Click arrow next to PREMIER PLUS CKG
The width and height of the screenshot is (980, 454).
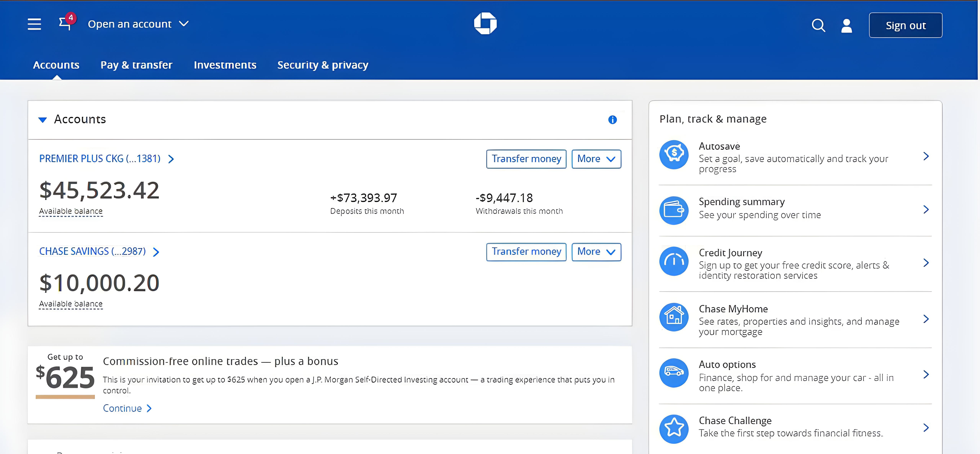point(171,159)
